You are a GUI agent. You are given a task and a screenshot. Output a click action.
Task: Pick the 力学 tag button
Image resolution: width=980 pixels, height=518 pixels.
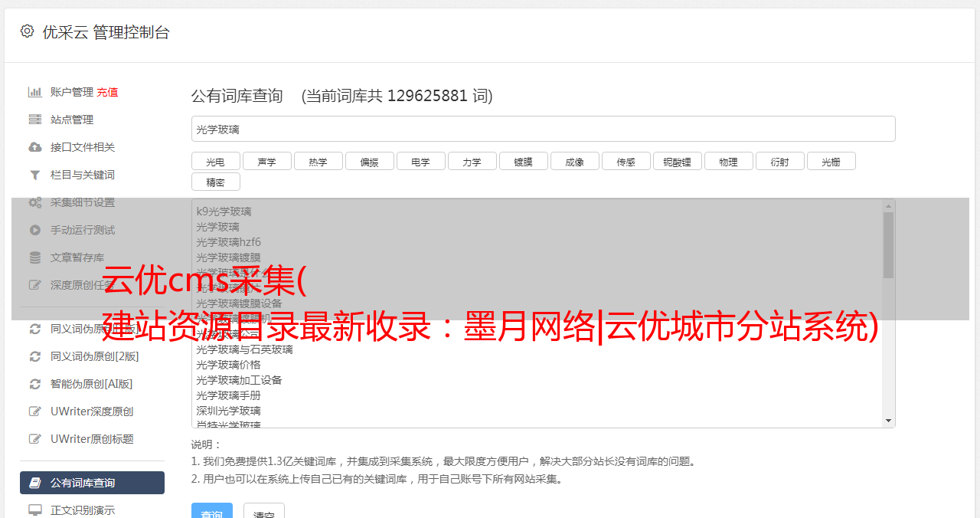click(x=472, y=161)
